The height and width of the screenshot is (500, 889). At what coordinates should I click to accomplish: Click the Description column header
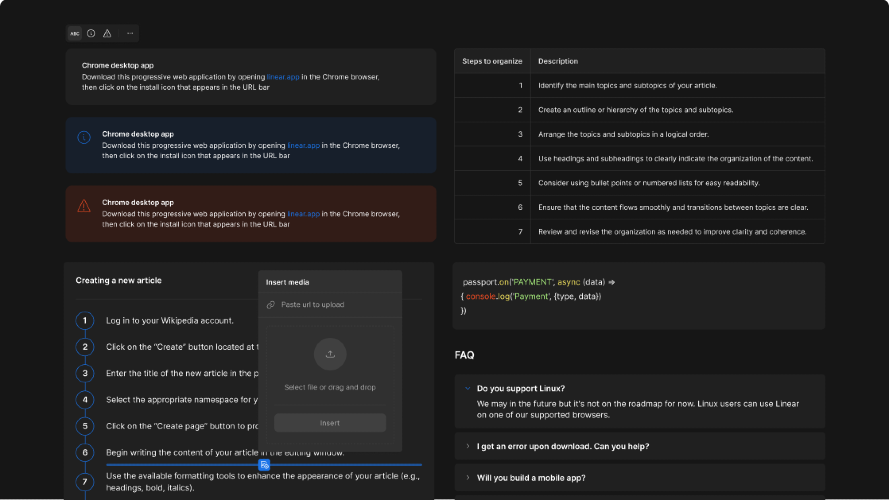[x=678, y=61]
